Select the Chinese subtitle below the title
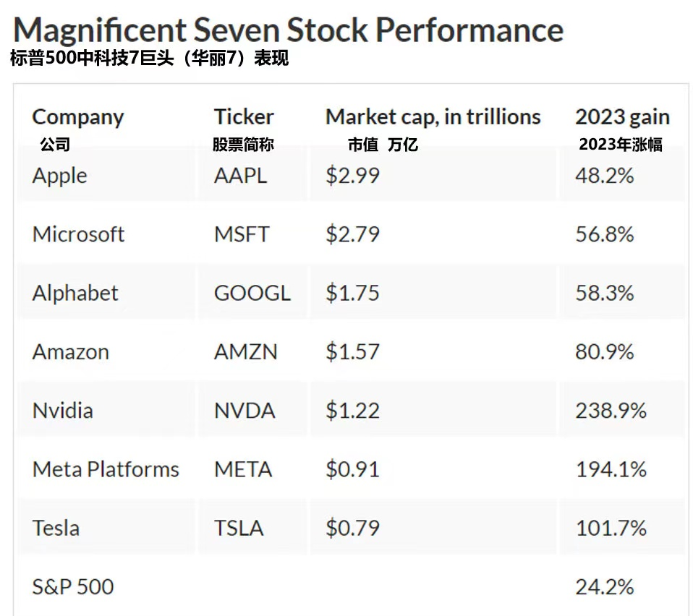Screen dimensions: 693x616 click(149, 59)
